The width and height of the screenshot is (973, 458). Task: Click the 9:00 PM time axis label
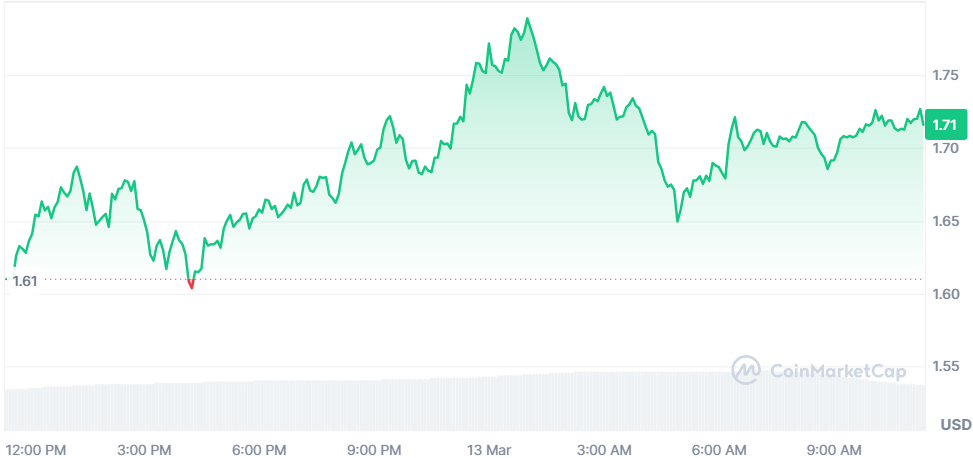point(376,449)
